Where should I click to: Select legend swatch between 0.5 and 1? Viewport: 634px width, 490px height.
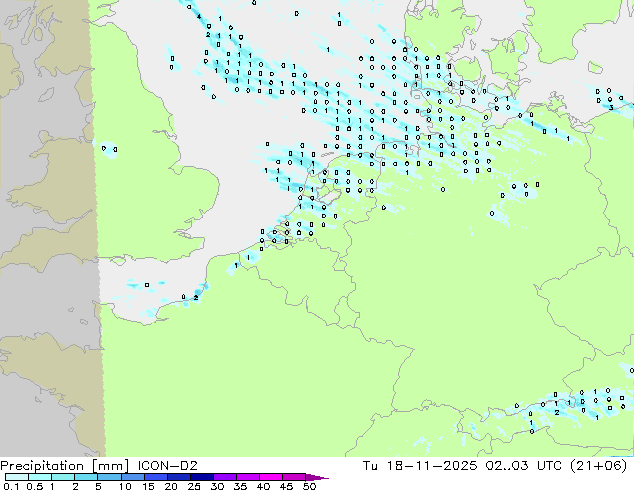click(x=40, y=477)
